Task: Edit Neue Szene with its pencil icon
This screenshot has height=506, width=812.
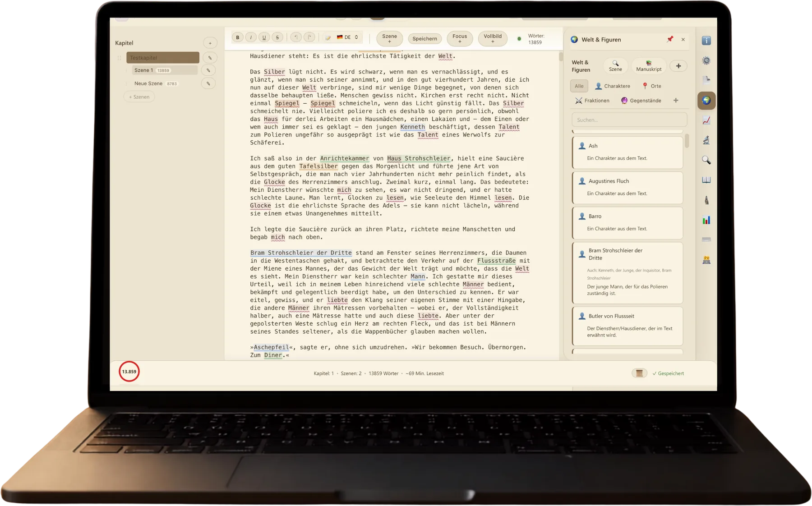Action: point(208,83)
